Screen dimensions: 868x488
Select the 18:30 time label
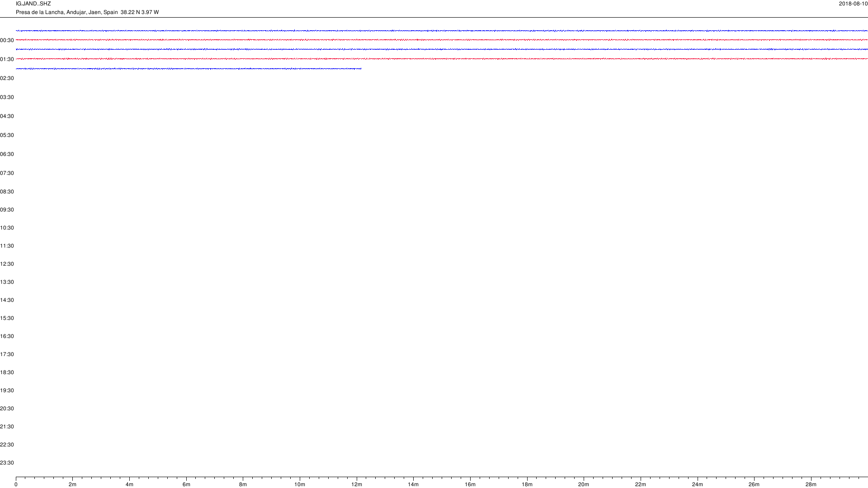(7, 372)
